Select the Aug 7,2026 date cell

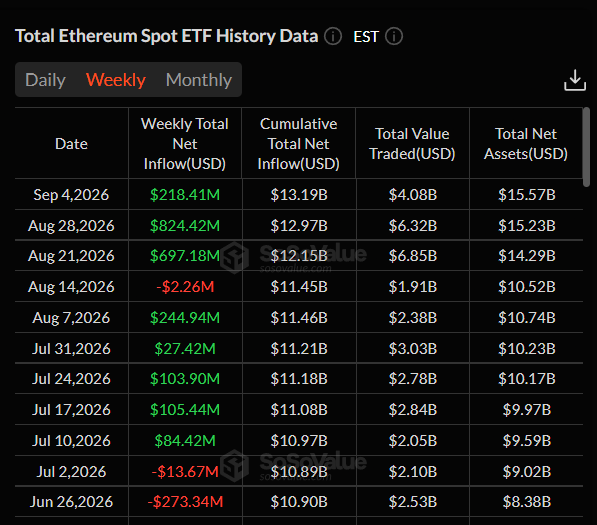pyautogui.click(x=71, y=318)
